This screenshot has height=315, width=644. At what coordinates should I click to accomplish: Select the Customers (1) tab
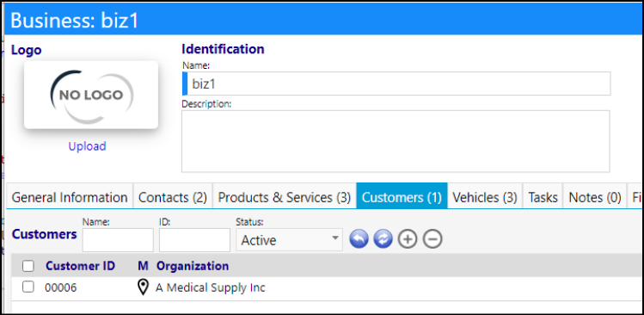(x=402, y=196)
